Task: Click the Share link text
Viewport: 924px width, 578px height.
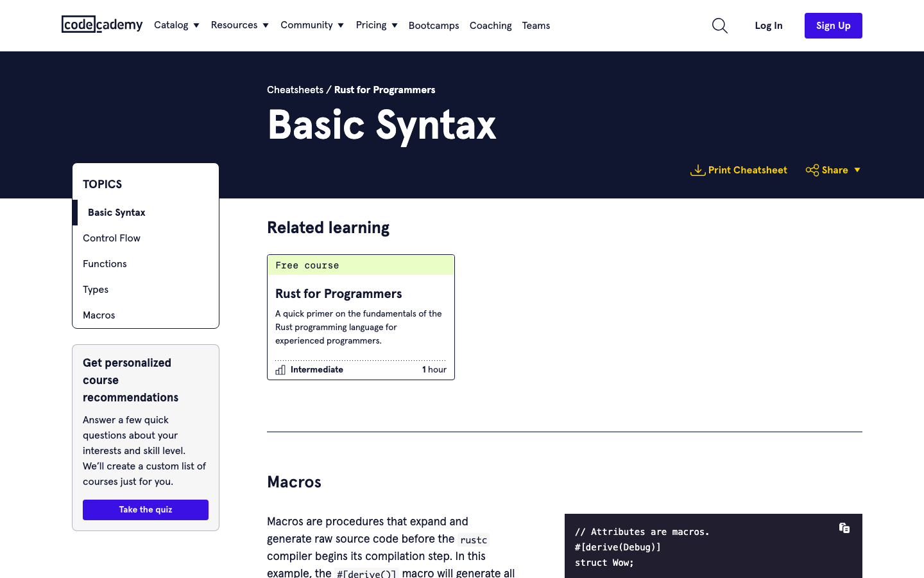Action: [x=835, y=170]
